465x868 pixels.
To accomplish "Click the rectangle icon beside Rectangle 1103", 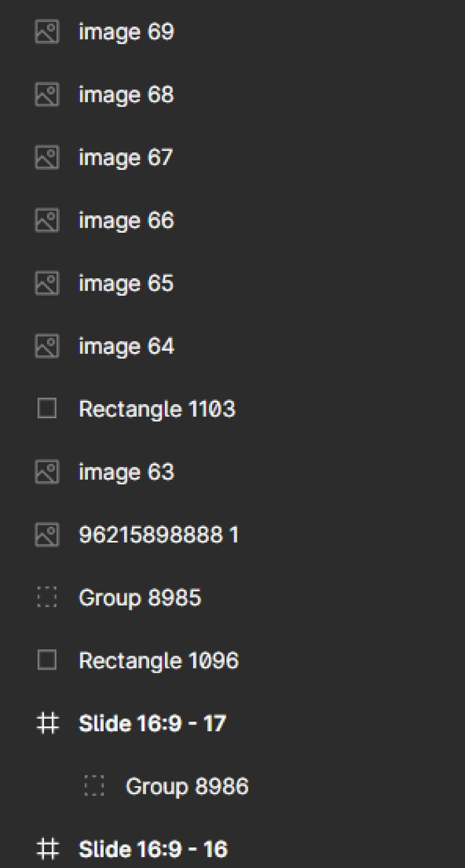I will point(47,409).
